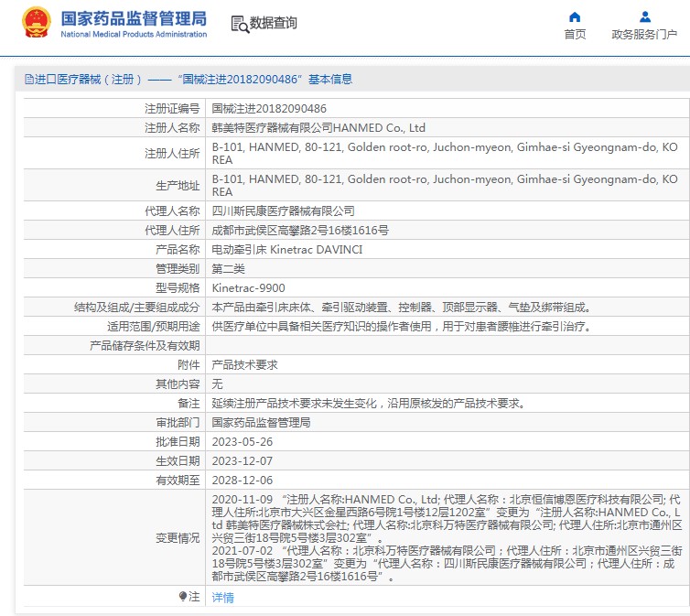The image size is (690, 616).
Task: Click the home house icon
Action: tap(575, 17)
